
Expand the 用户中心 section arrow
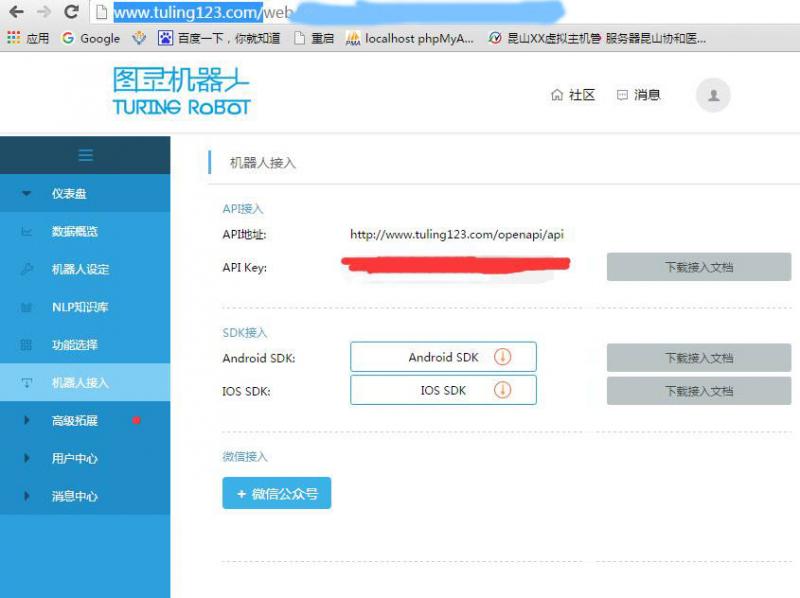pyautogui.click(x=27, y=458)
